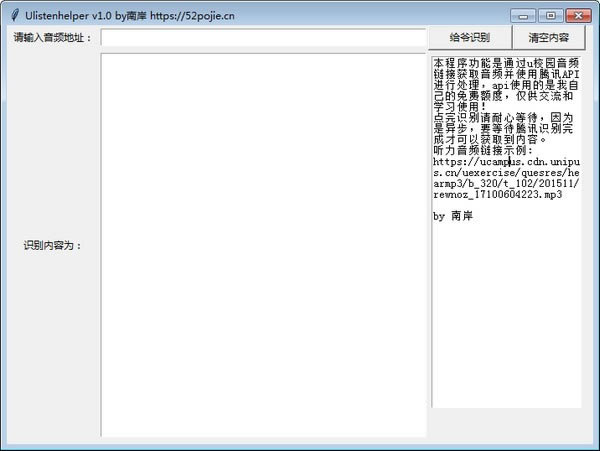Image resolution: width=600 pixels, height=451 pixels.
Task: Close the Ulistenhelper window
Action: click(579, 16)
